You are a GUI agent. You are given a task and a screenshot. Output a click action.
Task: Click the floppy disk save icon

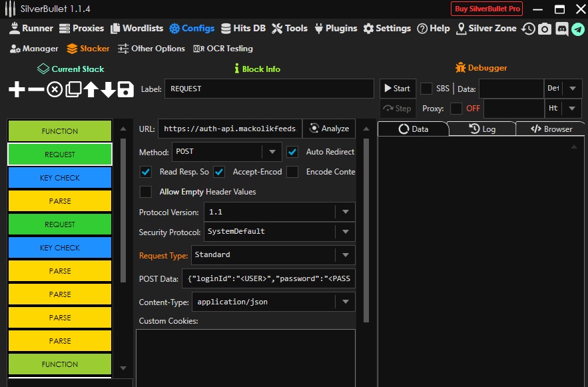pos(125,89)
